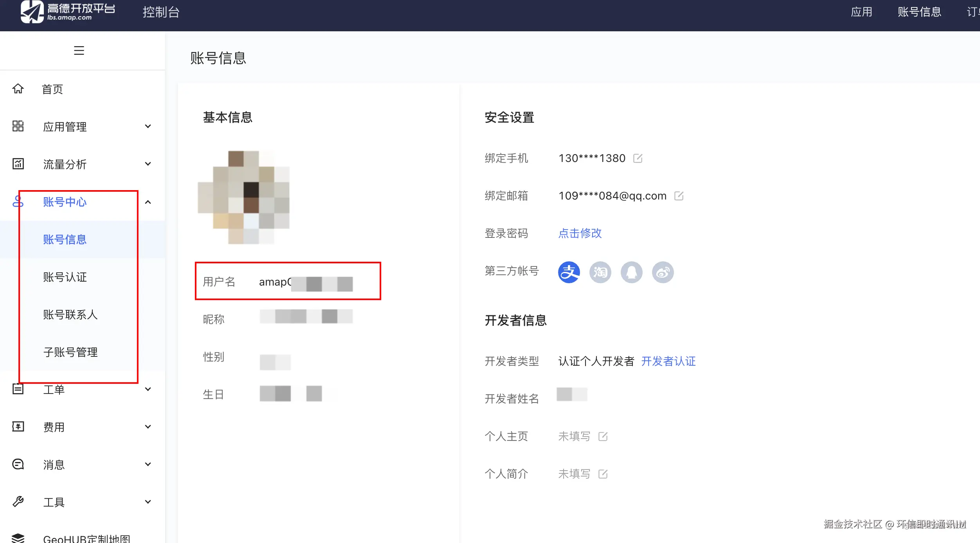Select the Taobao third-party account icon
The height and width of the screenshot is (543, 980).
coord(600,272)
